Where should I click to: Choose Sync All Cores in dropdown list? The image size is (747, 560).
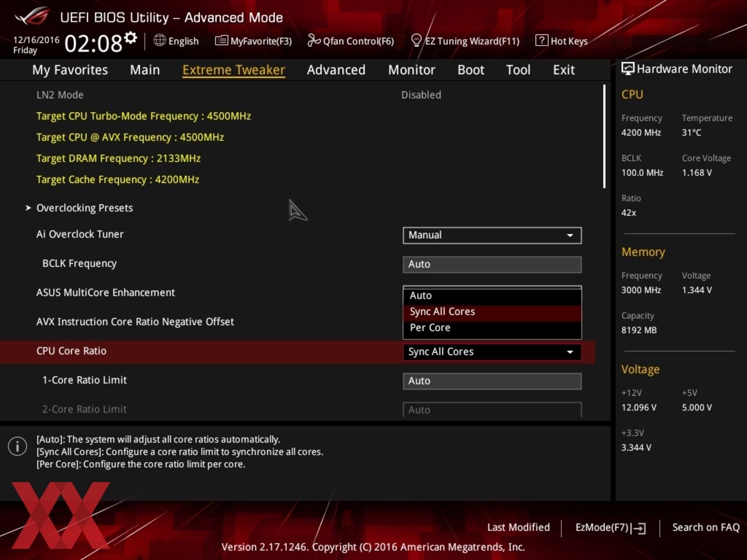pos(492,311)
